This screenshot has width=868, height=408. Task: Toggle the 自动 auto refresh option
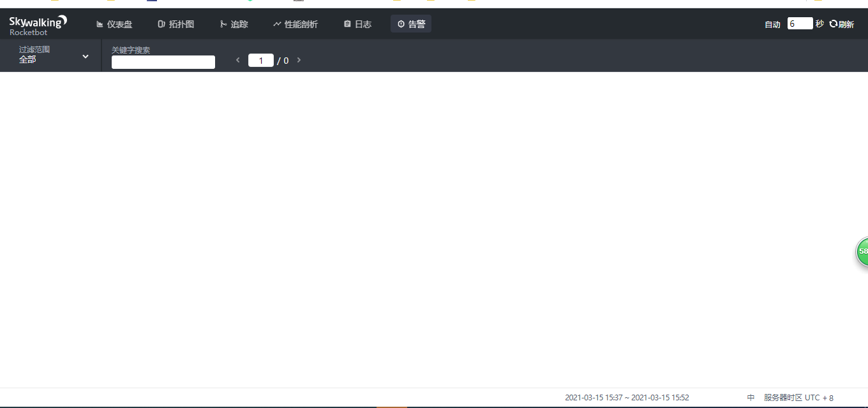click(772, 24)
